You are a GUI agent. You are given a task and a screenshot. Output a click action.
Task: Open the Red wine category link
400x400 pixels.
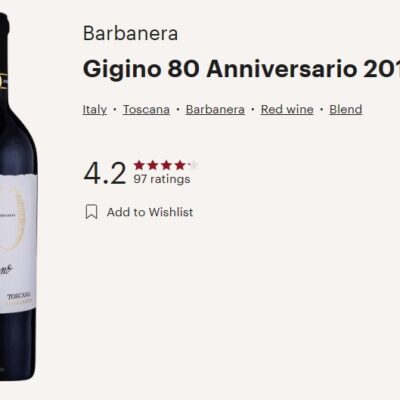(x=287, y=109)
